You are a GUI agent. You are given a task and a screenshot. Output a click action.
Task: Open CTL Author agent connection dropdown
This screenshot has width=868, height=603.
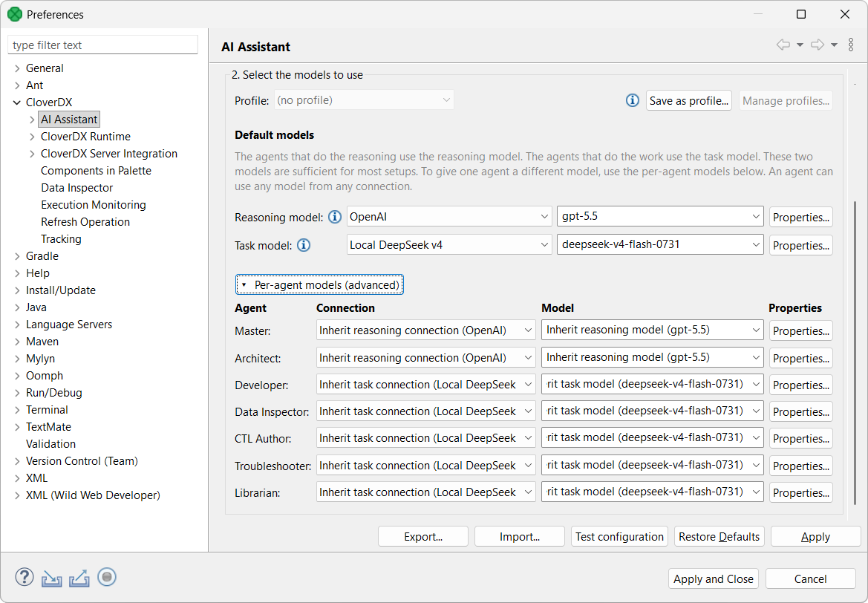click(x=425, y=438)
